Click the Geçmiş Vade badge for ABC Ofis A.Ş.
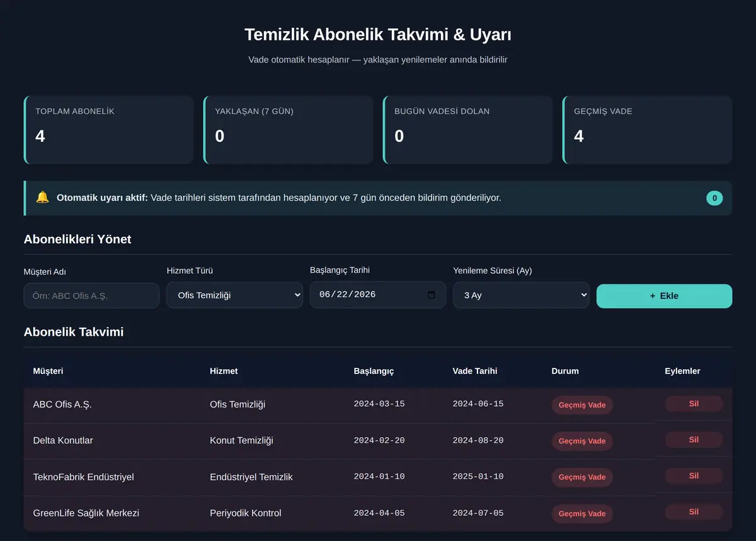 tap(582, 405)
